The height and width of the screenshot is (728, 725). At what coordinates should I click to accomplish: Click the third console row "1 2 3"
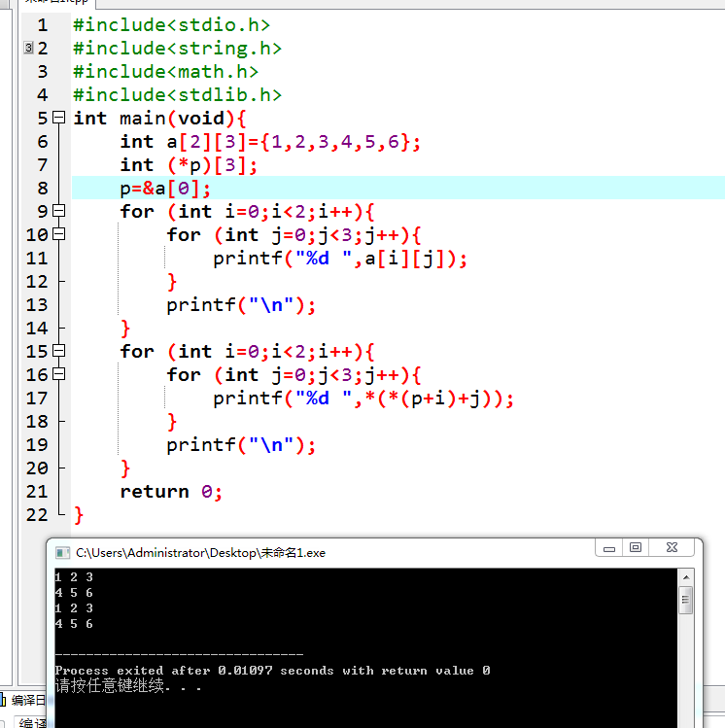coord(74,608)
